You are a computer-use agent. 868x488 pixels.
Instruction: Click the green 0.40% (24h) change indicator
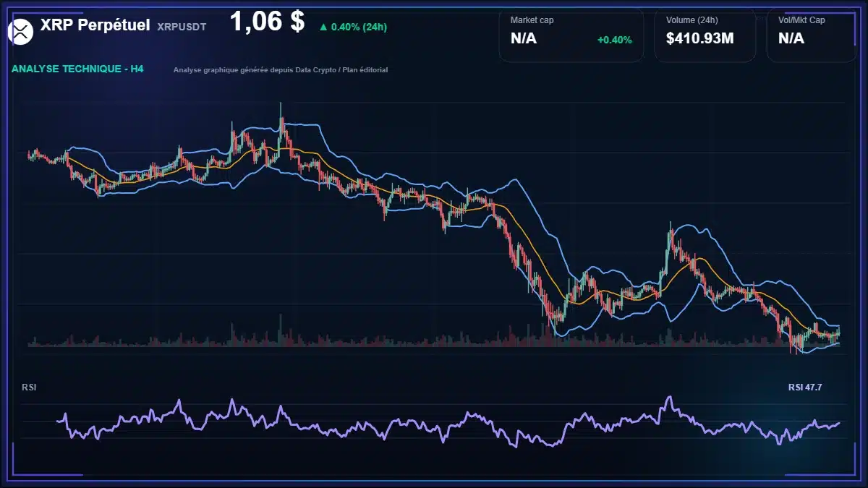tap(353, 27)
